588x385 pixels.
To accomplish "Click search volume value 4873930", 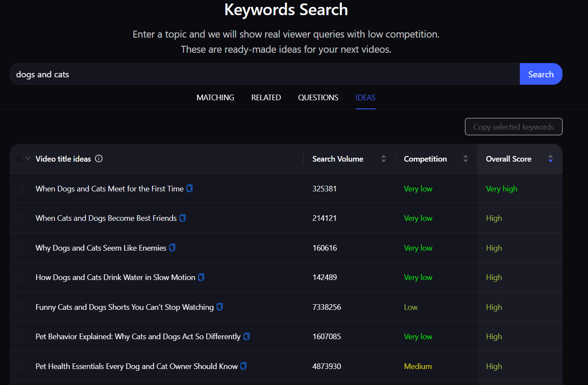I will 327,366.
